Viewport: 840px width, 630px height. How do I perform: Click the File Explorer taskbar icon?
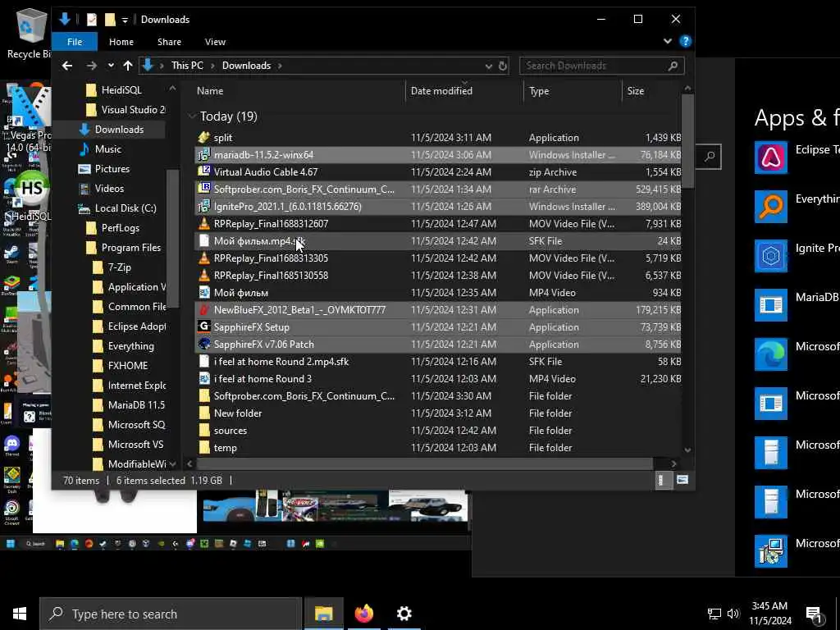pos(323,614)
